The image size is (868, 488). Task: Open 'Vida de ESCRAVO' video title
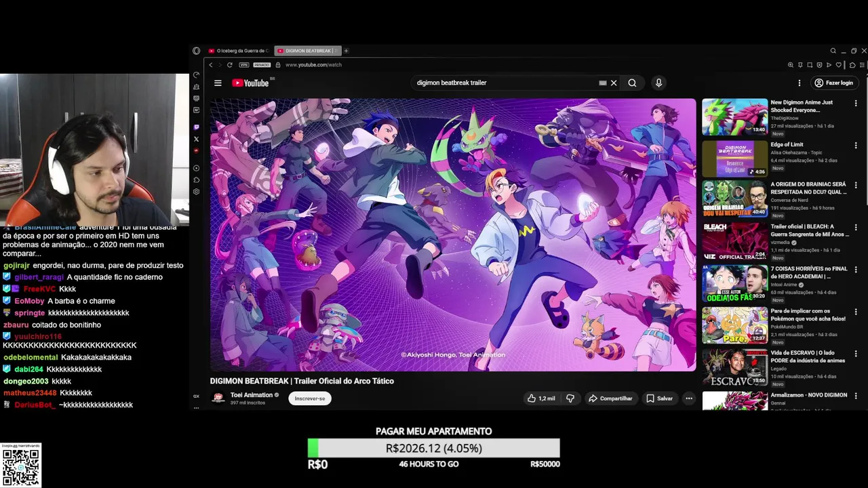coord(808,357)
